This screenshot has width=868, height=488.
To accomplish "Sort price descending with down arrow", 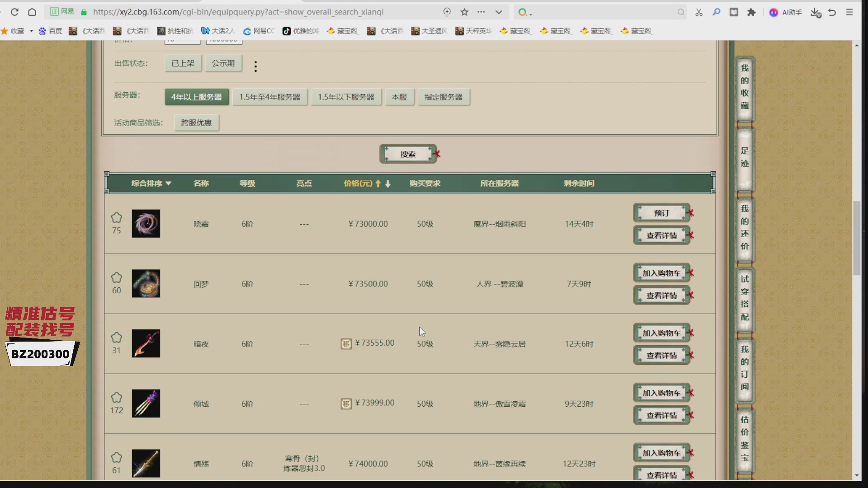I will [x=388, y=183].
